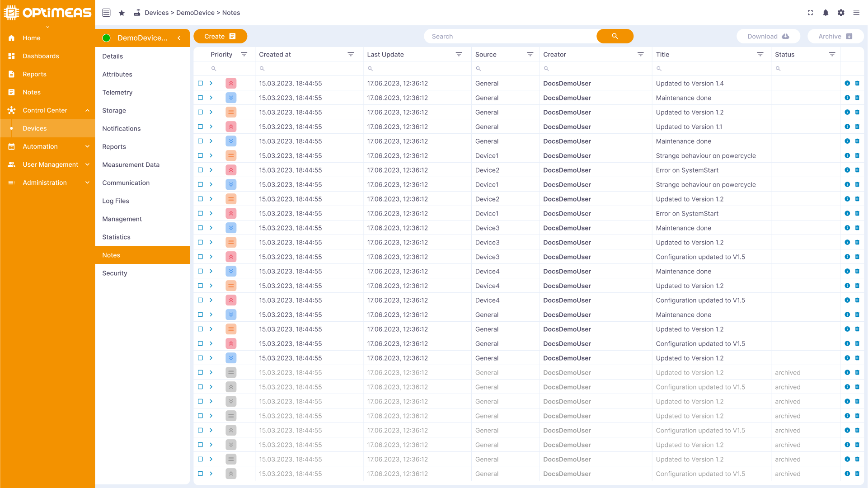Go to Reports in left sidebar
868x488 pixels.
[47, 74]
